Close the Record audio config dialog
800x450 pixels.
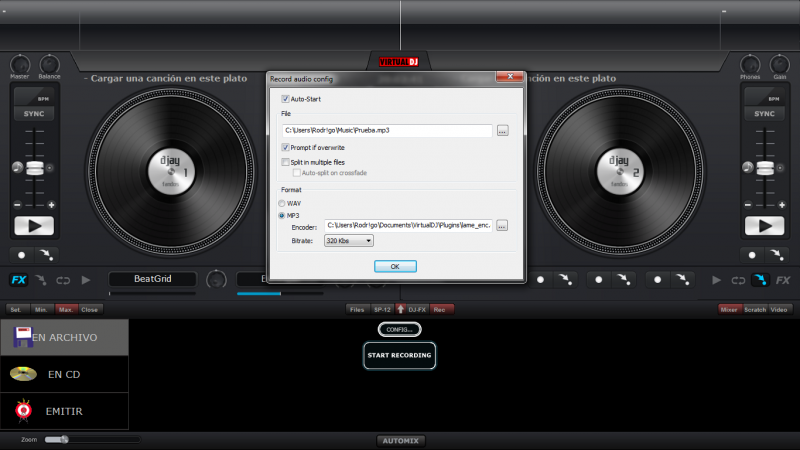pyautogui.click(x=510, y=77)
